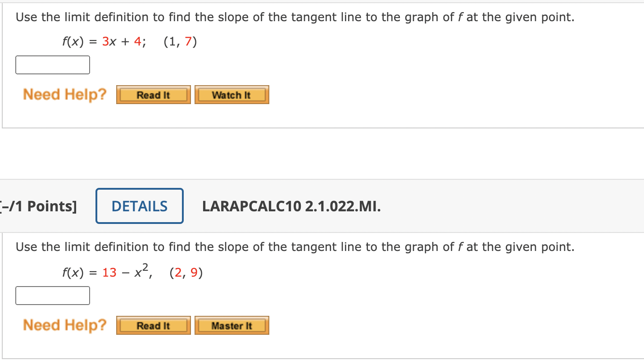Click the equation f(x) = 3x + 4
Image resolution: width=644 pixels, height=360 pixels.
(x=129, y=41)
